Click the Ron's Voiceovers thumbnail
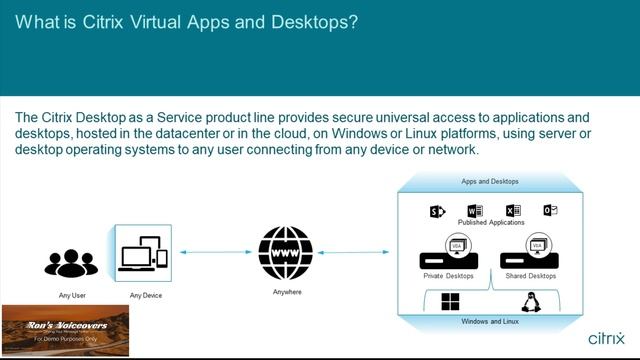Screen dimensions: 640x360 tap(65, 331)
